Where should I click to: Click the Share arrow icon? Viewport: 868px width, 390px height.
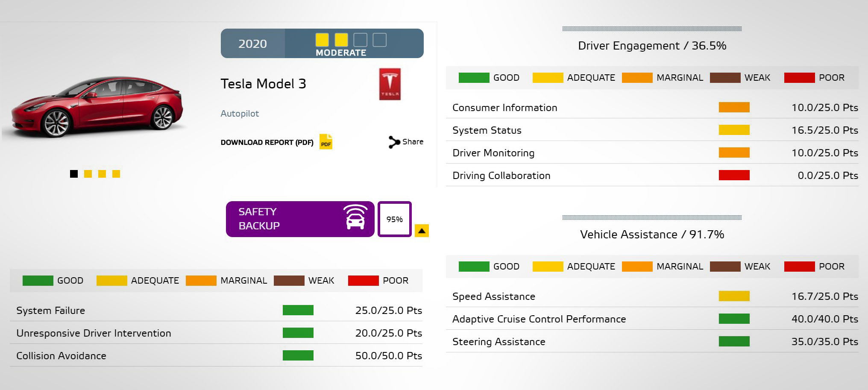393,142
